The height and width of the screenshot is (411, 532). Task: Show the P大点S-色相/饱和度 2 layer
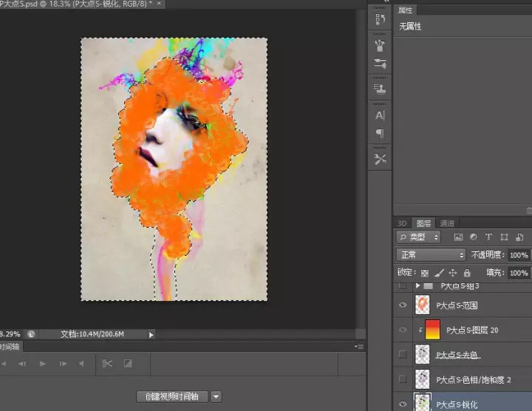click(x=403, y=379)
